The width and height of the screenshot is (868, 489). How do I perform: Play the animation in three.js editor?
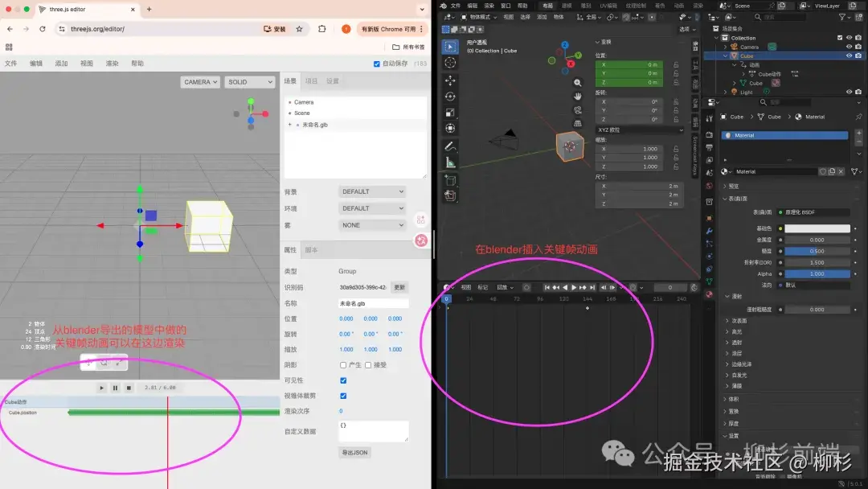(x=102, y=388)
